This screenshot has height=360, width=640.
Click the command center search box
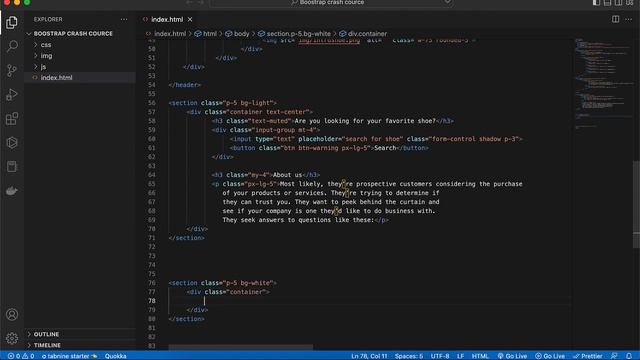click(x=331, y=3)
